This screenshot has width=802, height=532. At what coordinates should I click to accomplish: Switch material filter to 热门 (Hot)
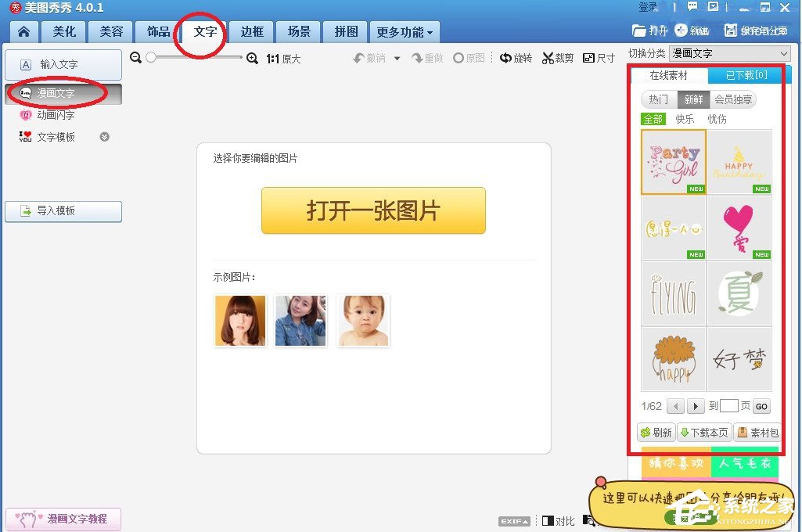click(x=657, y=99)
